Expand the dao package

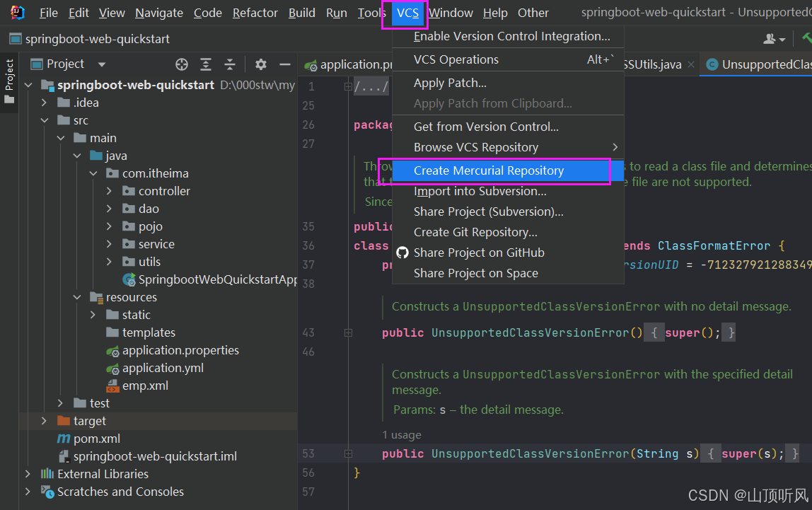109,209
